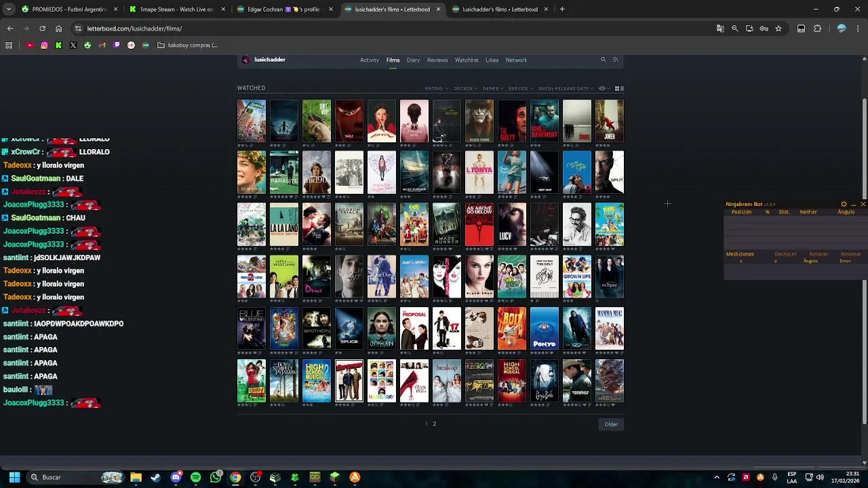The image size is (868, 488).
Task: Show hidden system tray icons chevron
Action: (717, 477)
